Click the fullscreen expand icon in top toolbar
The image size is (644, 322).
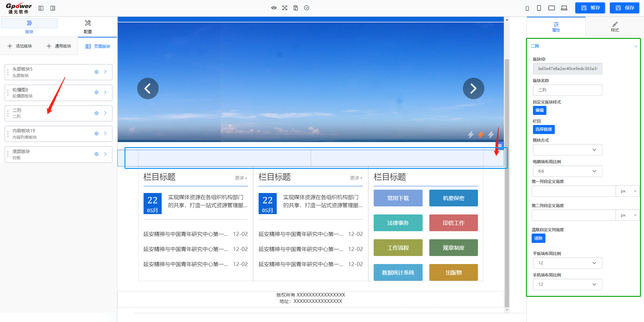click(285, 8)
